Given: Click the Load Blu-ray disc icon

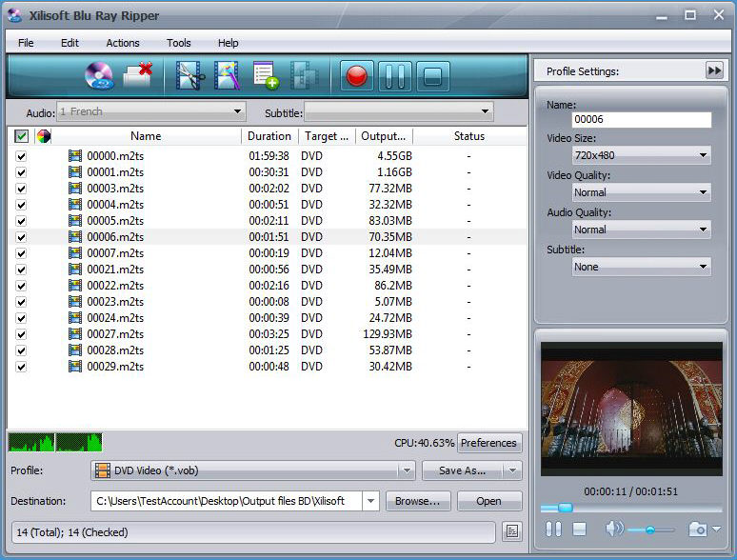Looking at the screenshot, I should (99, 75).
